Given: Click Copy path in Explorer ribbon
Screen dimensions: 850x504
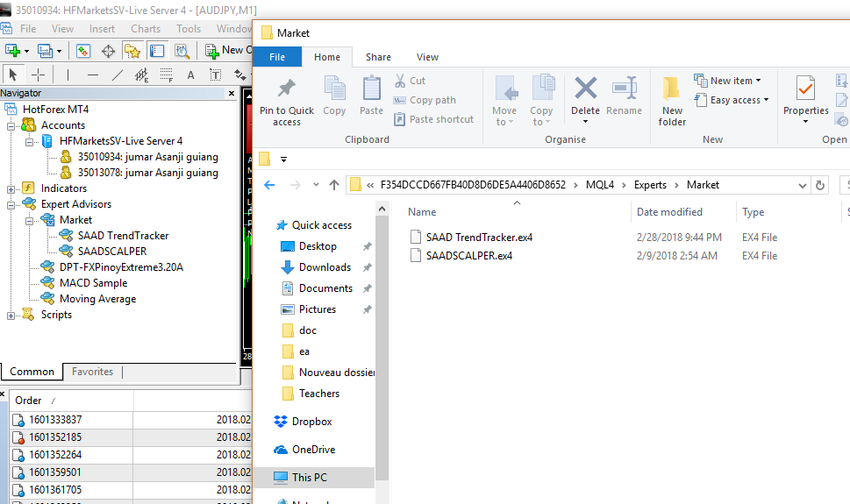Looking at the screenshot, I should 425,100.
